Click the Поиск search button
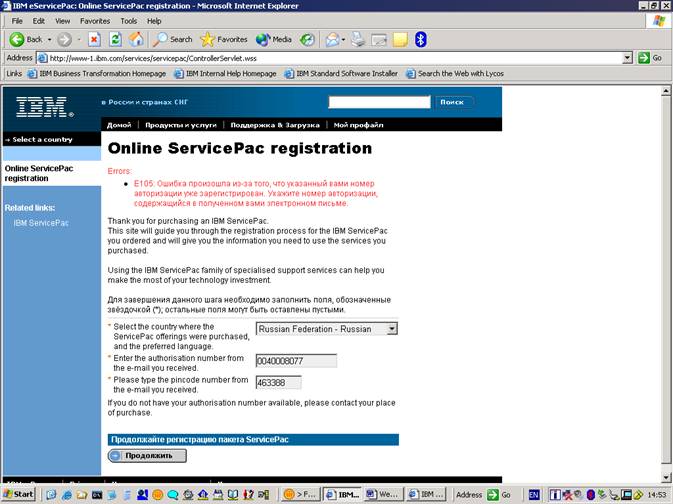 tap(452, 102)
